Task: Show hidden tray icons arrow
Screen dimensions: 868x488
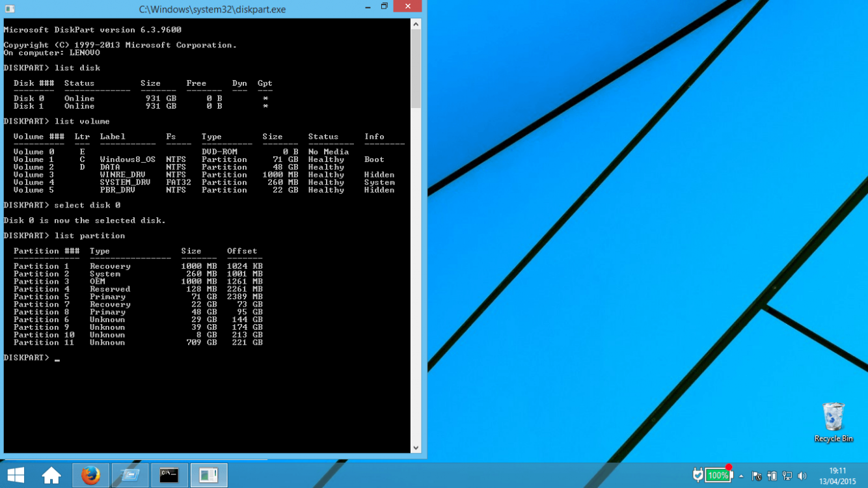Action: pyautogui.click(x=741, y=476)
